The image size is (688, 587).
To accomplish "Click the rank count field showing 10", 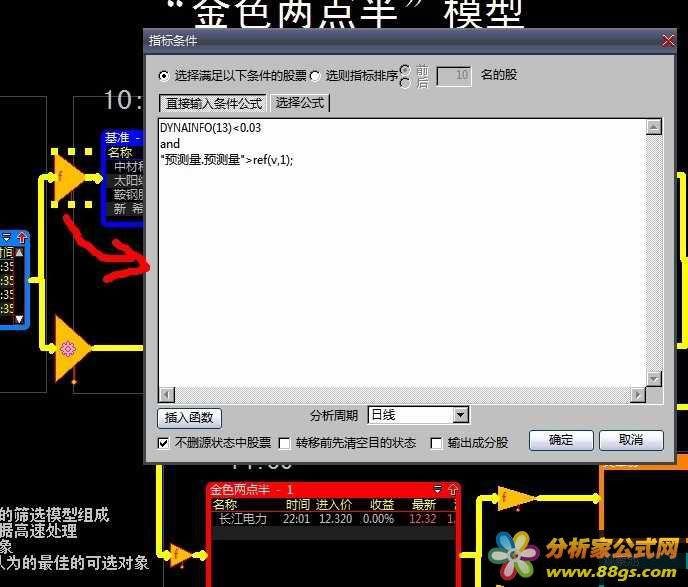I will pyautogui.click(x=454, y=76).
